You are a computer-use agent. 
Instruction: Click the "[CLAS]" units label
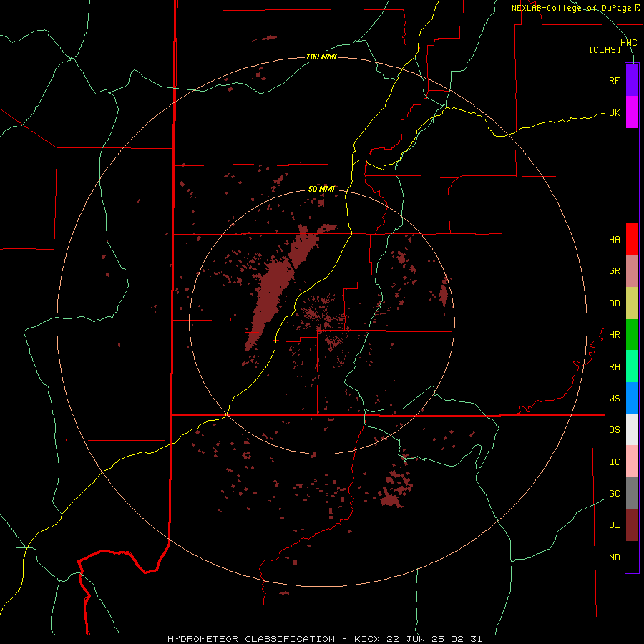[605, 49]
